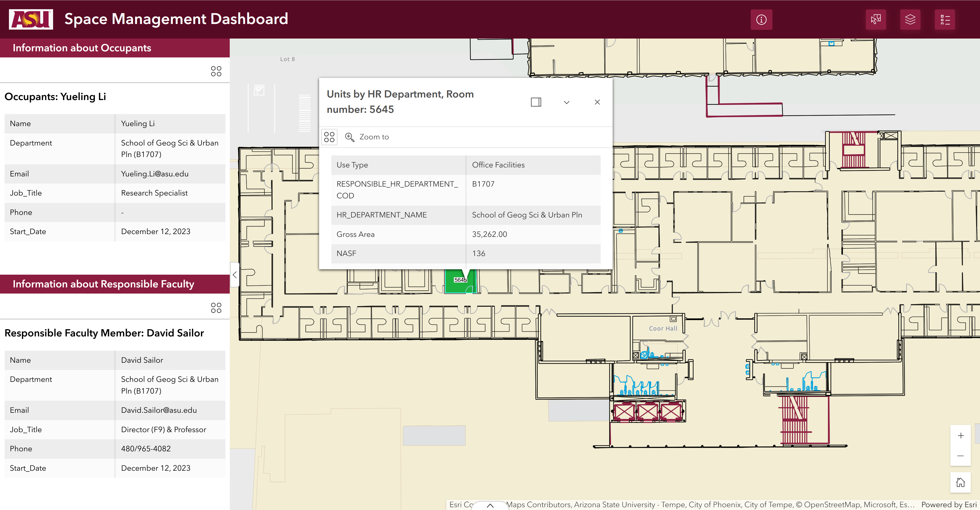Collapse the left sidebar panel
The image size is (980, 510).
click(x=235, y=275)
